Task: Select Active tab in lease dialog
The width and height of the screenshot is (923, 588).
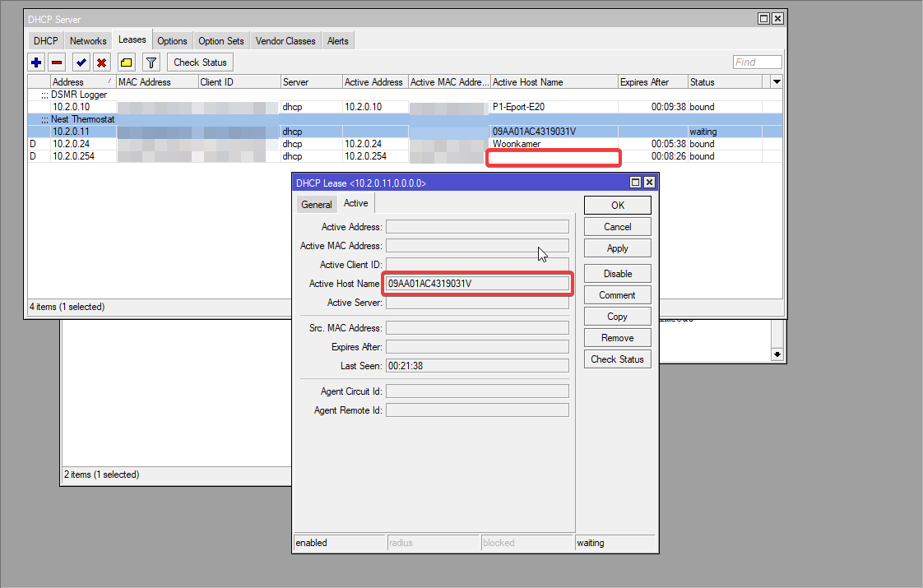Action: pos(356,203)
